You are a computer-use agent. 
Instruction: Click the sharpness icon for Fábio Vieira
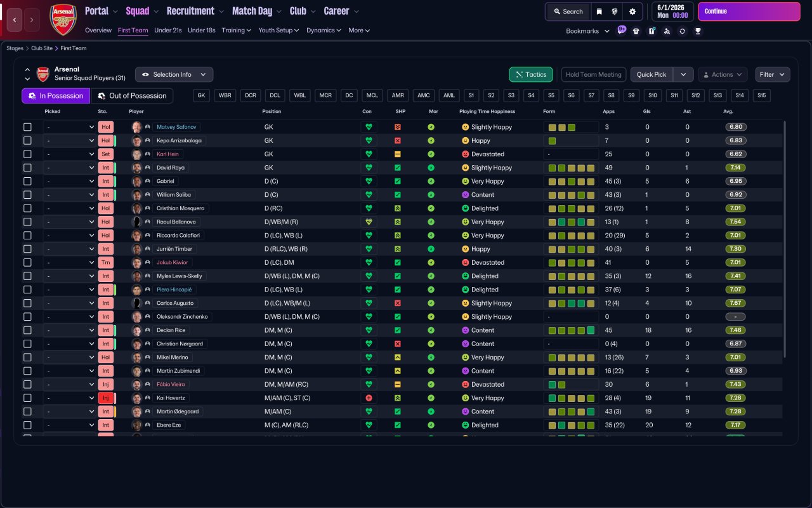[x=398, y=385]
